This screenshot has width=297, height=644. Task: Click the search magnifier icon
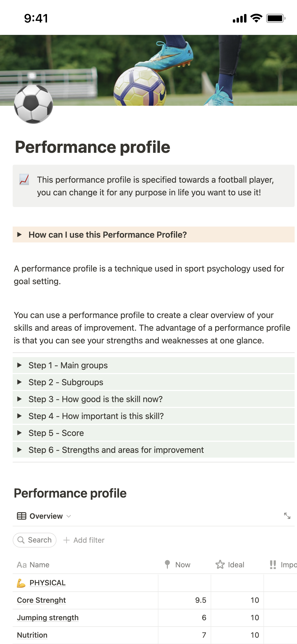point(21,540)
